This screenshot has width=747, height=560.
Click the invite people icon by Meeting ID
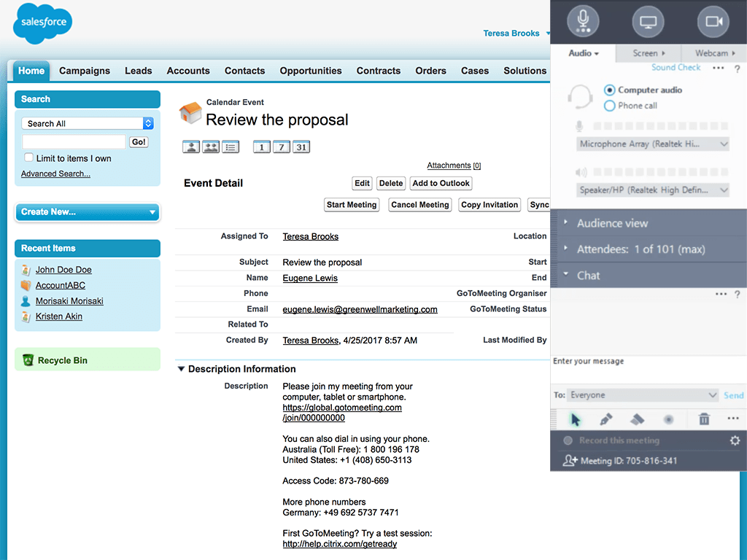coord(570,461)
